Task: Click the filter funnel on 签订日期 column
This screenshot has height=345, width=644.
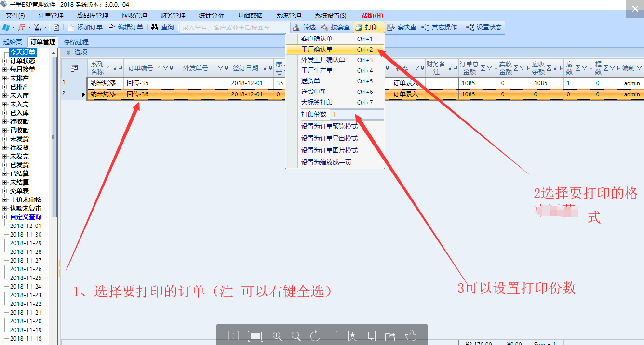Action: 264,68
